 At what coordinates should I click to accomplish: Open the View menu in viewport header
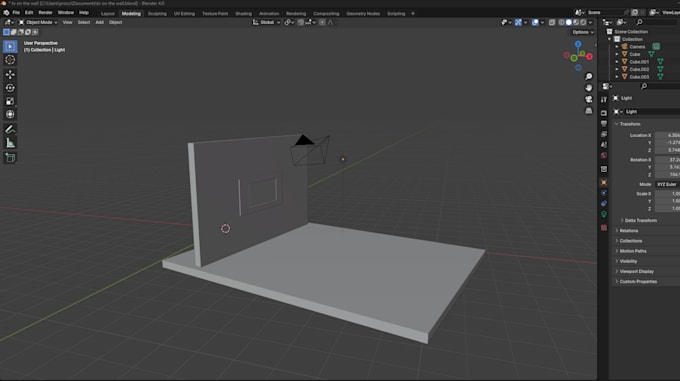pyautogui.click(x=67, y=23)
